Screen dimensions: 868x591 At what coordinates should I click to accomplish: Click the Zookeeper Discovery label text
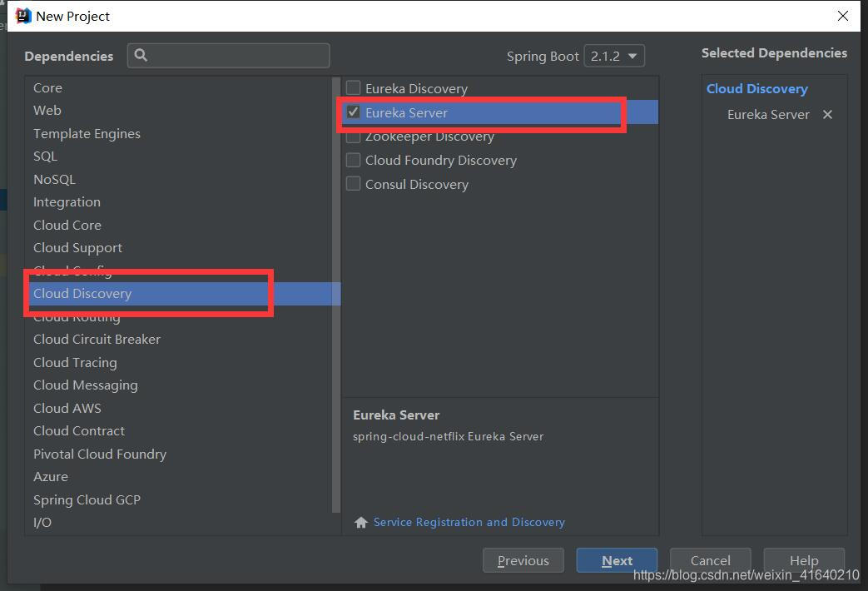(x=429, y=137)
